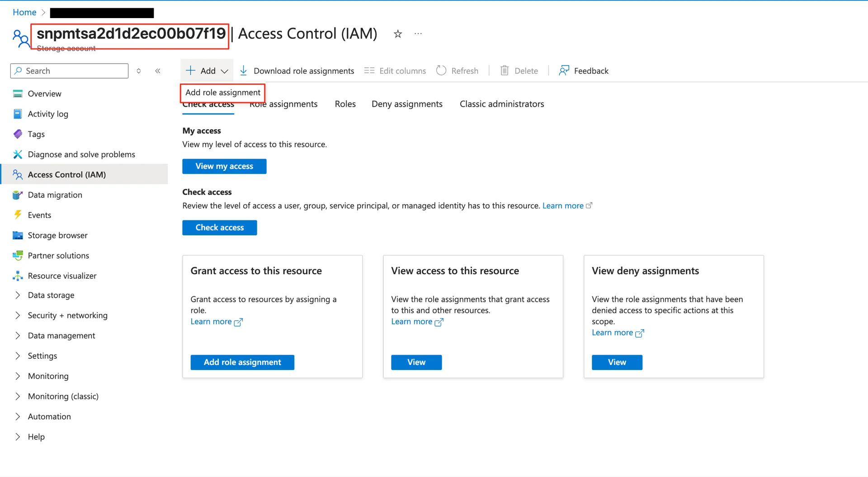Click the Download role assignments arrow icon
Viewport: 868px width, 477px height.
pos(243,70)
